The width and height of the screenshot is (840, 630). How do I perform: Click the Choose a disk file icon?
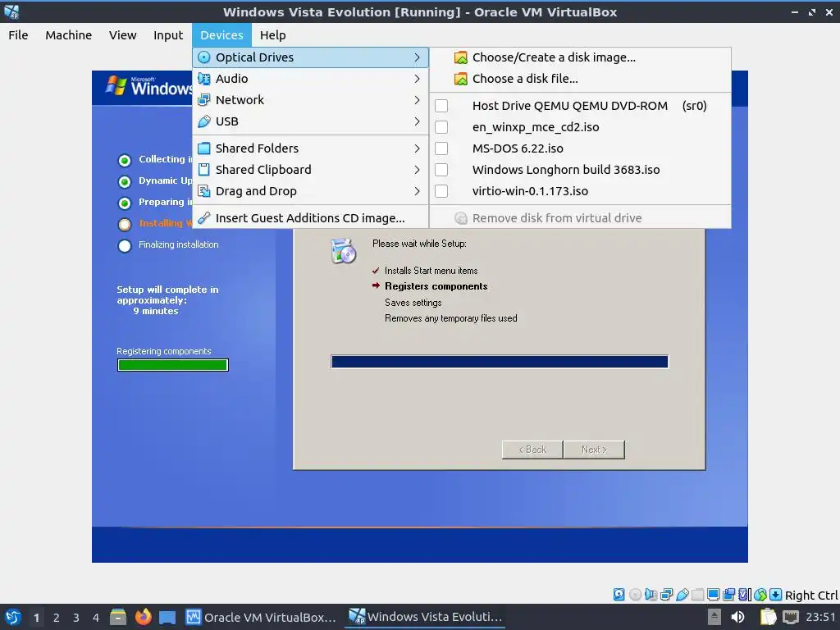[461, 79]
